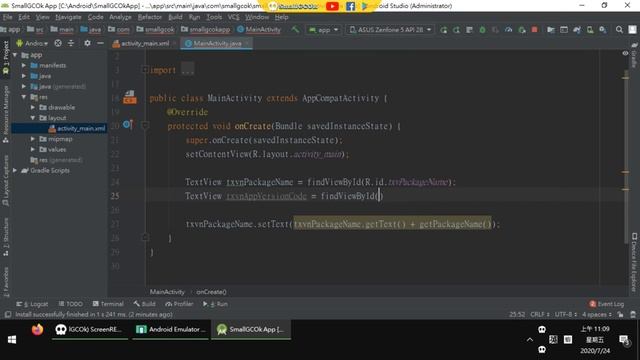Viewport: 640px width, 360px height.
Task: Toggle the read-only lock icon in status bar
Action: coord(620,314)
